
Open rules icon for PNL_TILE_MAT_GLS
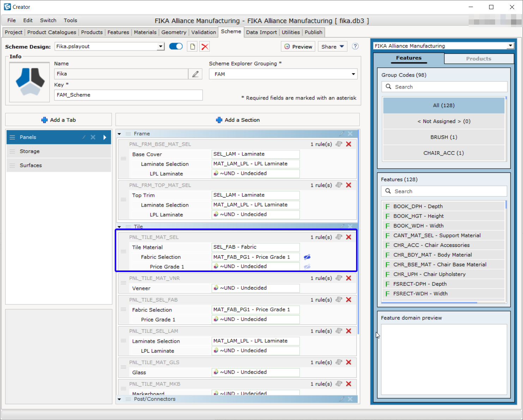[339, 362]
